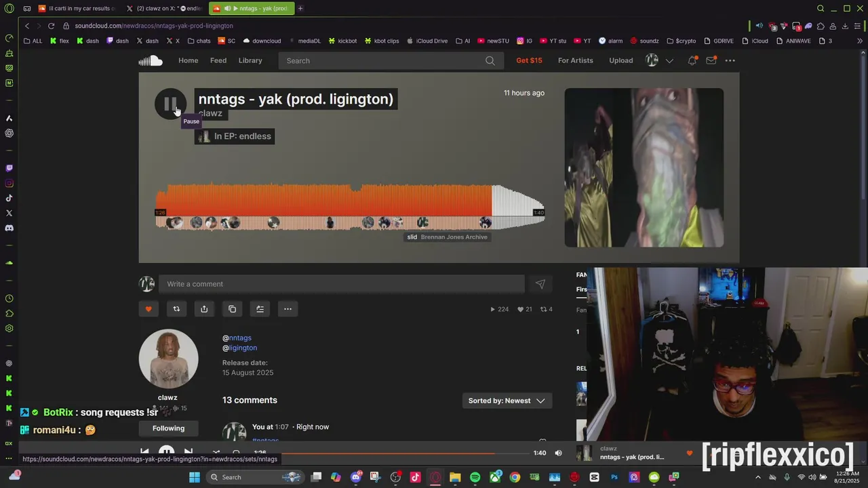This screenshot has height=488, width=868.
Task: Open the browser downloads icon
Action: [845, 26]
